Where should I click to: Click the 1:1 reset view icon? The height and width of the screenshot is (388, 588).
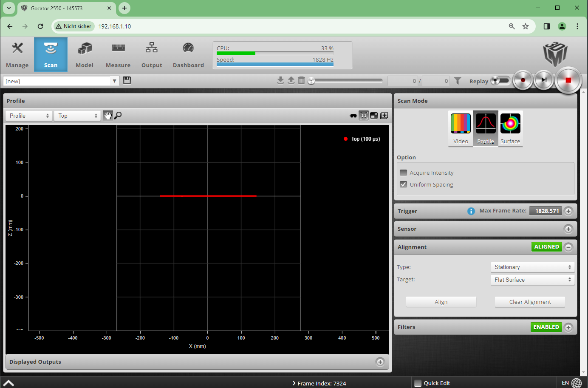pos(364,115)
